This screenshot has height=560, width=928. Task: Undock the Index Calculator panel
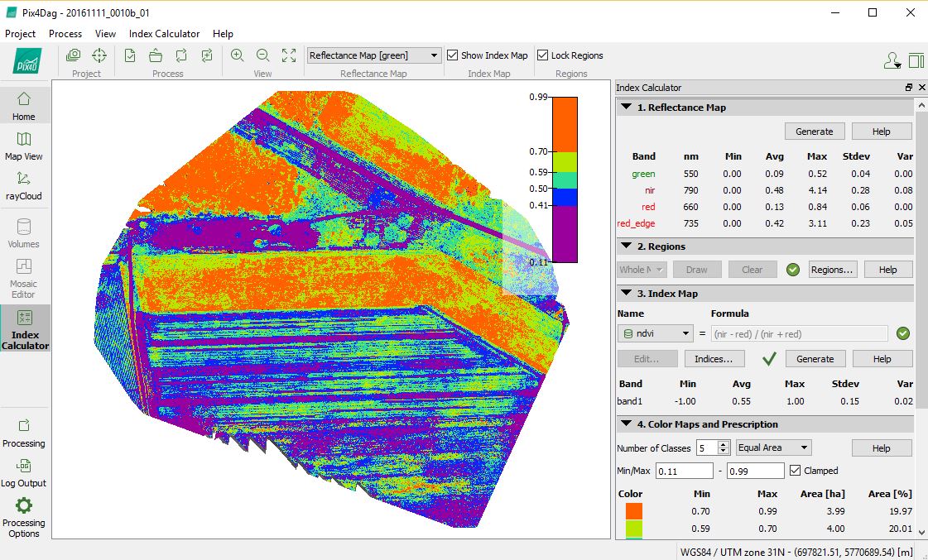(x=909, y=87)
